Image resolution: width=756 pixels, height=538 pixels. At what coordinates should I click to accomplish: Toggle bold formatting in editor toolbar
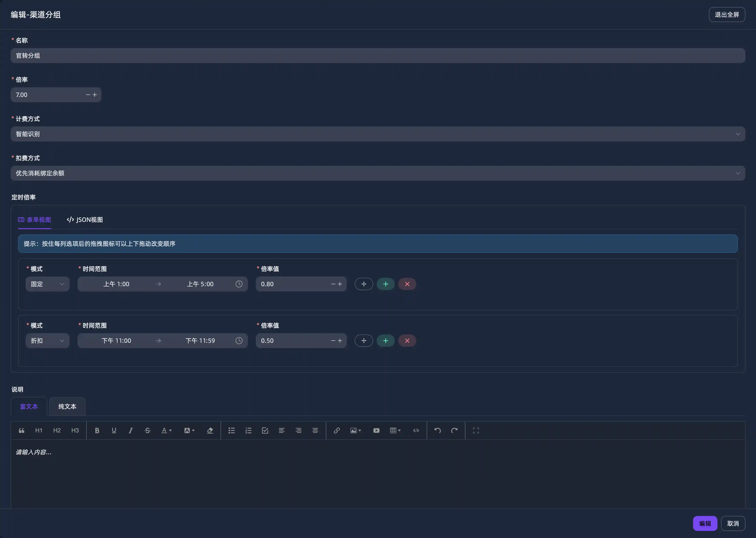(97, 430)
